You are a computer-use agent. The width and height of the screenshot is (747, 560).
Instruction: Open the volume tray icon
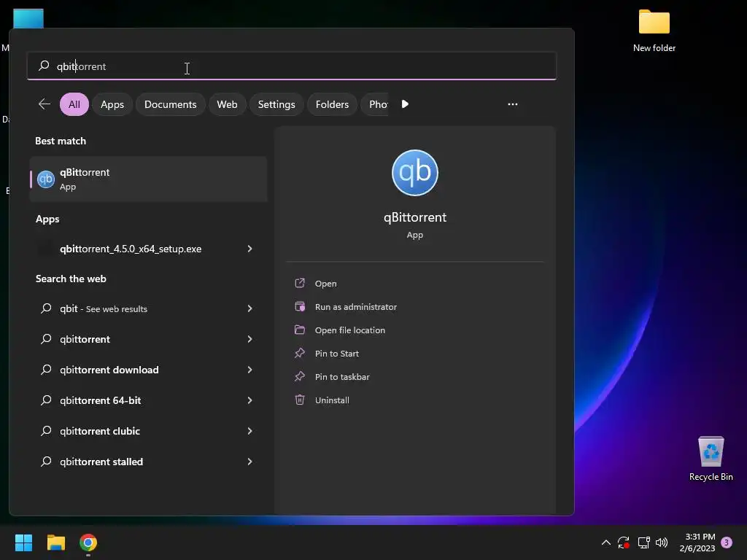point(662,542)
